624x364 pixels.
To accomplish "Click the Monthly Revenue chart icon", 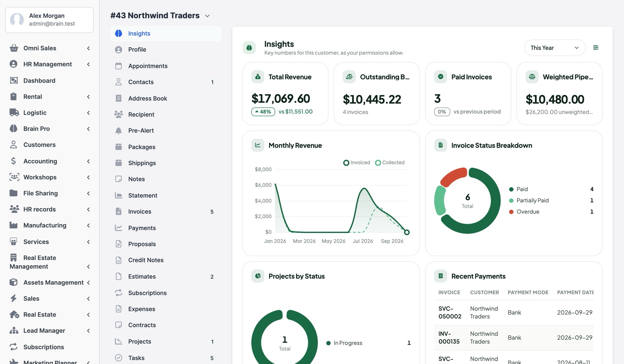I will [258, 145].
